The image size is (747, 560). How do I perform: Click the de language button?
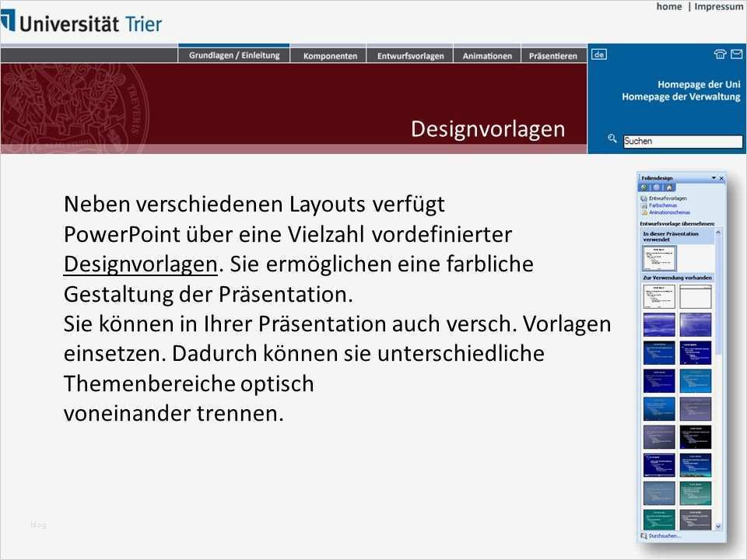[x=599, y=54]
